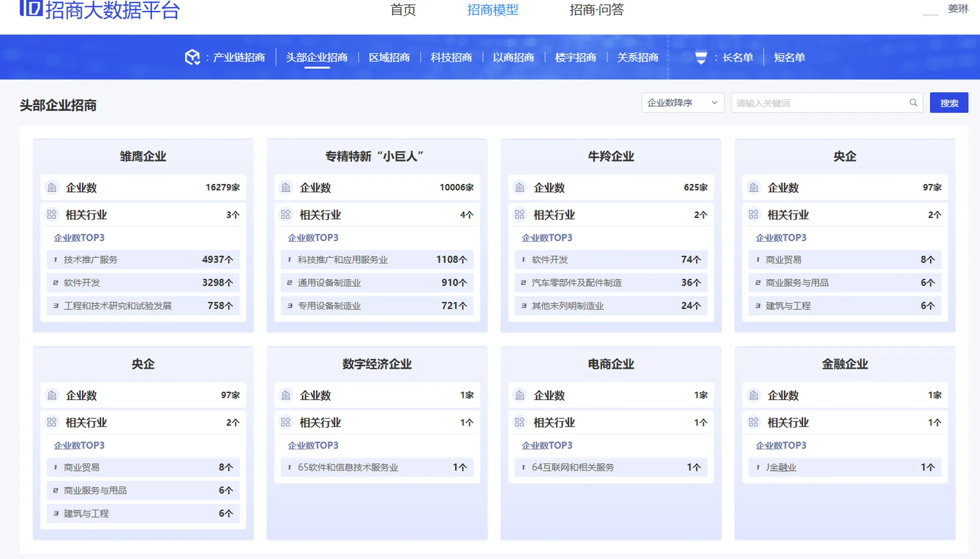Viewport: 980px width, 559px height.
Task: Click the 技术推广服务 row
Action: pyautogui.click(x=143, y=260)
